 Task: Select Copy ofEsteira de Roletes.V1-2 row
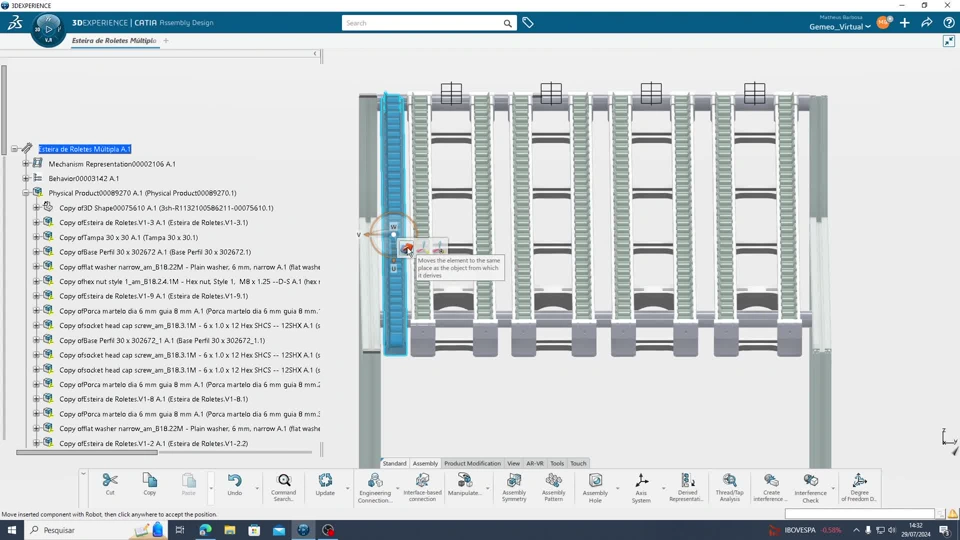click(x=154, y=443)
